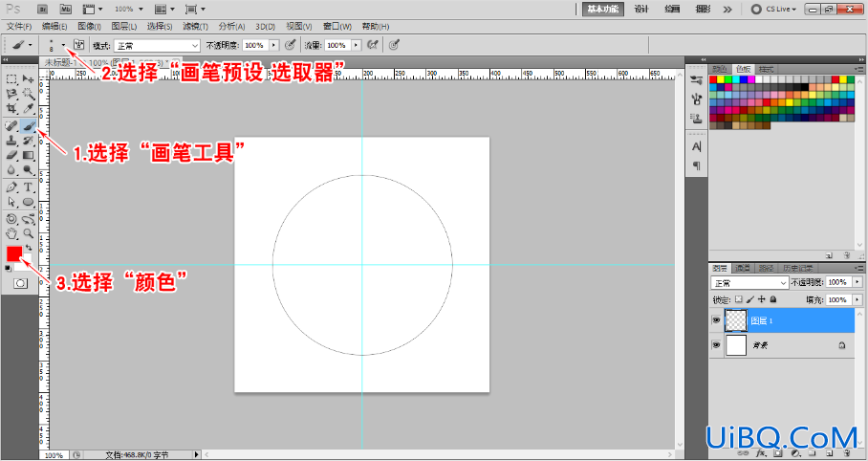This screenshot has width=868, height=461.
Task: Select the 3D Camera Rotate tool
Action: 29,219
